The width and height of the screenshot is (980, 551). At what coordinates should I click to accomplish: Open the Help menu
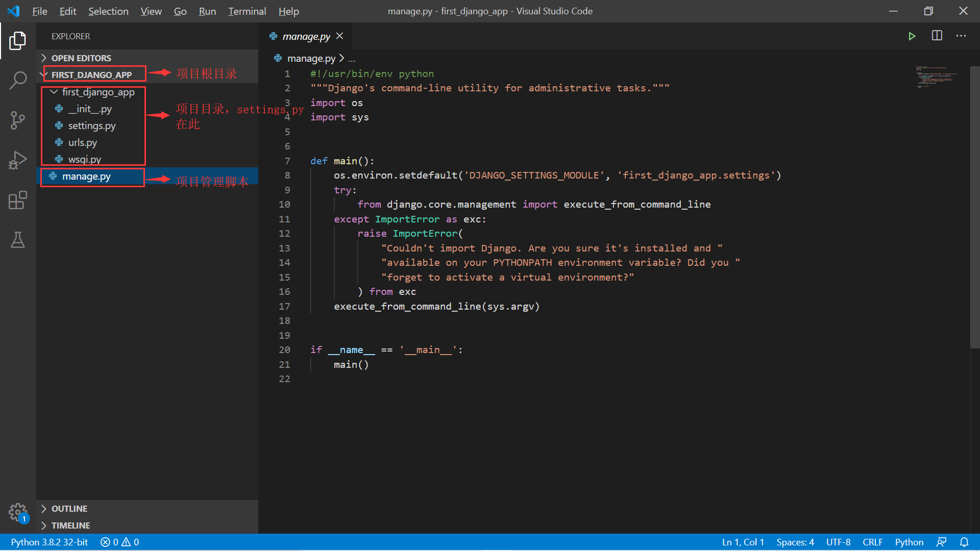pyautogui.click(x=289, y=11)
